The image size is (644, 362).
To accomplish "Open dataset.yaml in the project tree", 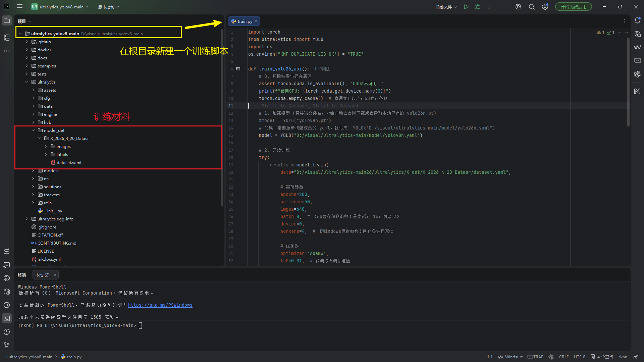I will click(x=69, y=162).
